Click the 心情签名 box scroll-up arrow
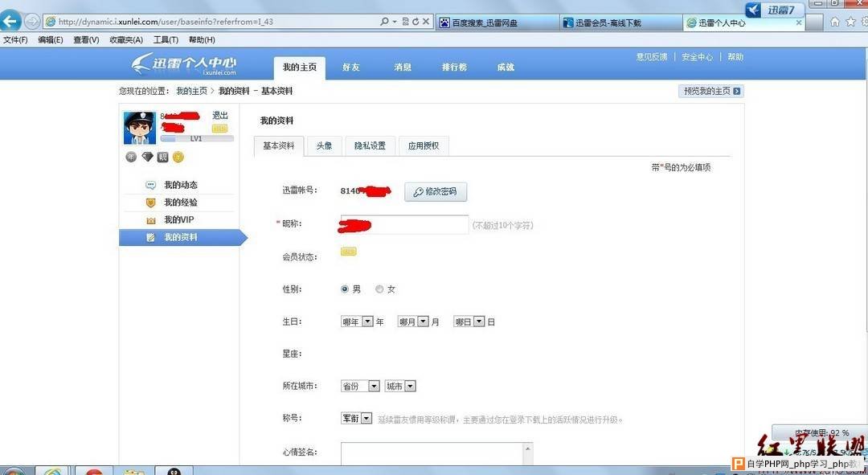 pyautogui.click(x=528, y=448)
